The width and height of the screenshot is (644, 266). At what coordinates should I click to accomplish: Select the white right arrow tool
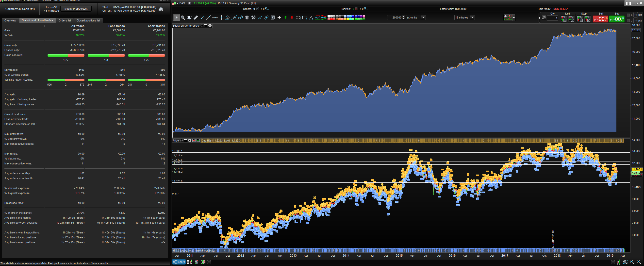click(279, 18)
